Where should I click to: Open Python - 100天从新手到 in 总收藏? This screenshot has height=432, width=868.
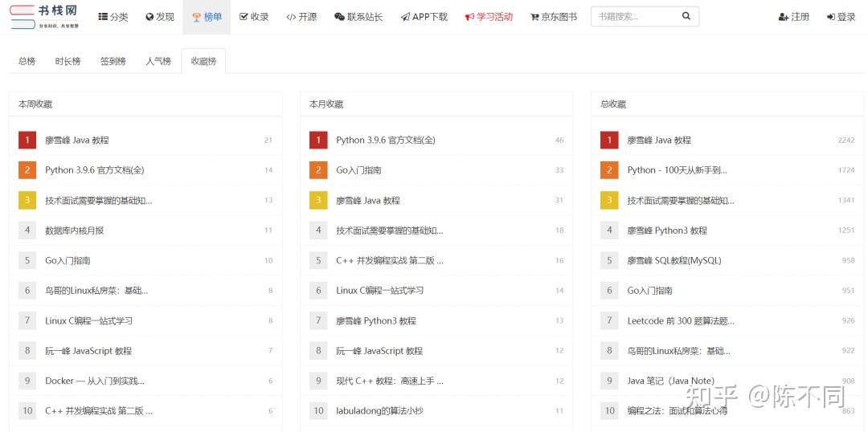pos(677,169)
